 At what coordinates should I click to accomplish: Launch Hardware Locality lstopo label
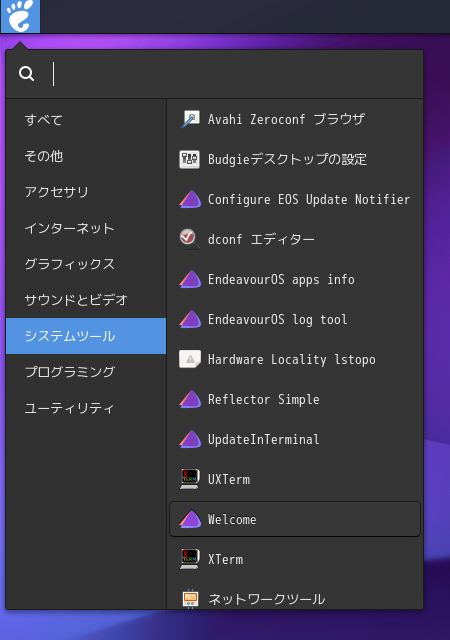(292, 360)
